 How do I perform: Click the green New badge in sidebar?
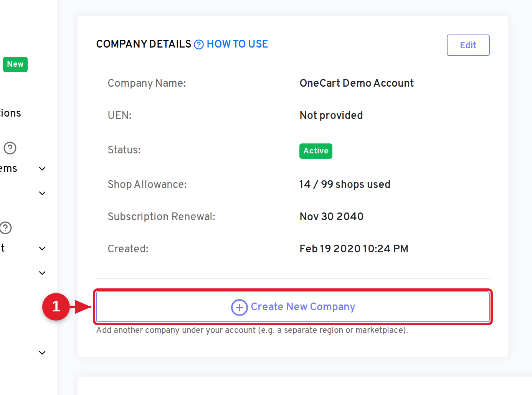(x=15, y=64)
